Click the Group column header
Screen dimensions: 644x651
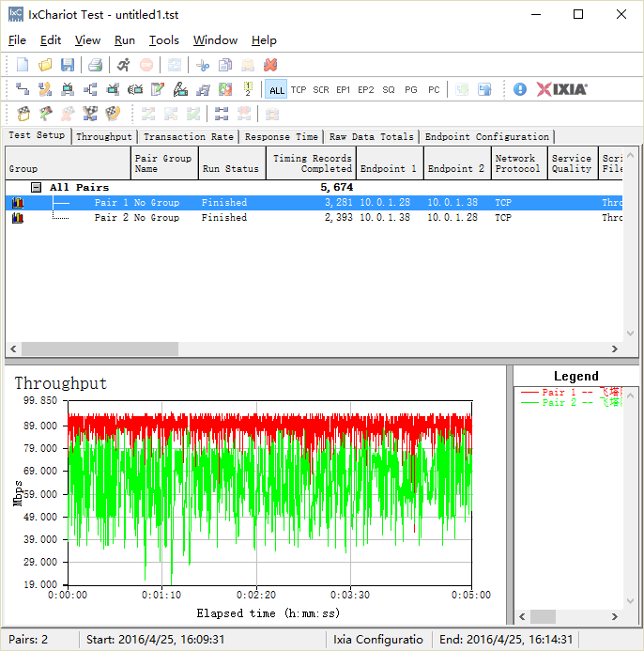pos(68,163)
